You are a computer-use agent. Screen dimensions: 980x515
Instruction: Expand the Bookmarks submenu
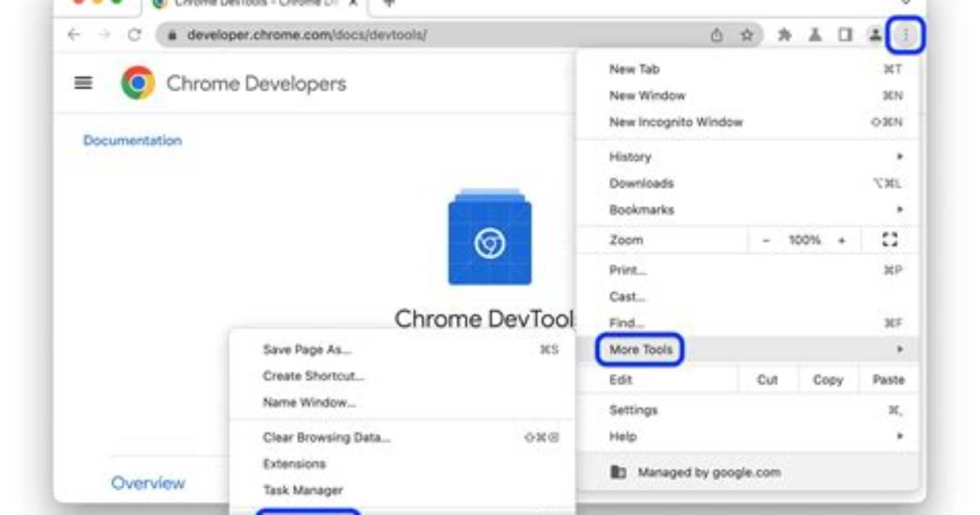[746, 209]
